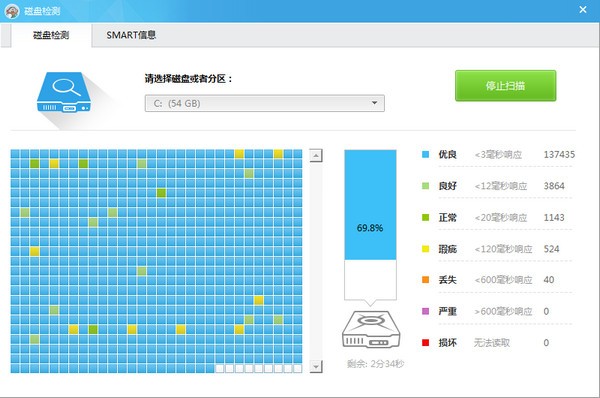Click the app logo in title bar

(x=12, y=11)
